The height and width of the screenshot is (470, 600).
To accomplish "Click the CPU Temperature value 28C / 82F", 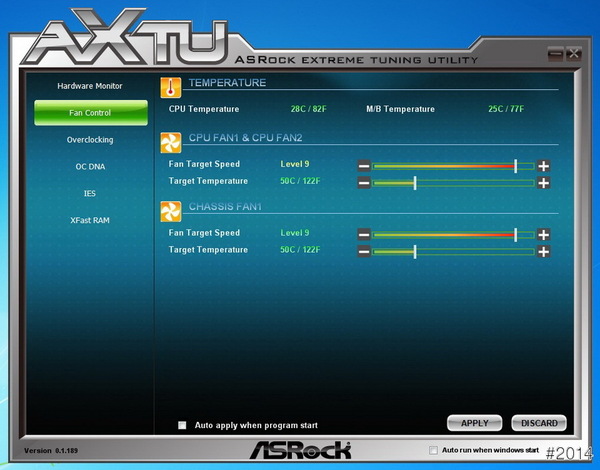I will 308,109.
